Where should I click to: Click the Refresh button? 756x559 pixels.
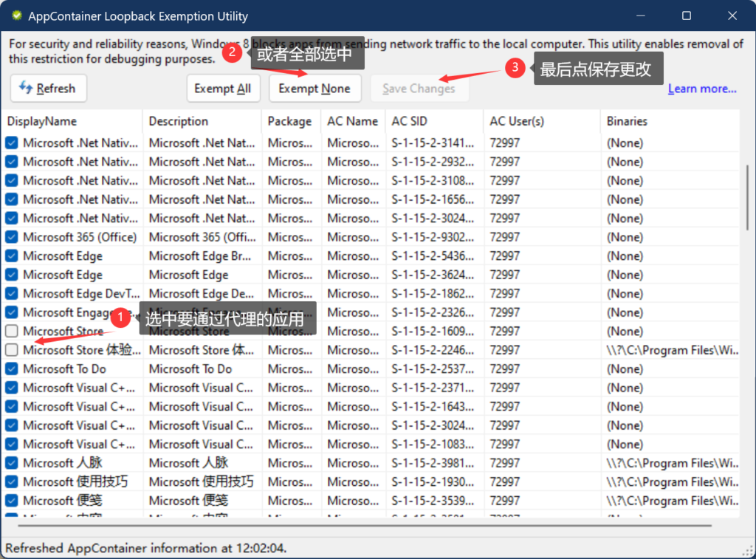pos(48,89)
